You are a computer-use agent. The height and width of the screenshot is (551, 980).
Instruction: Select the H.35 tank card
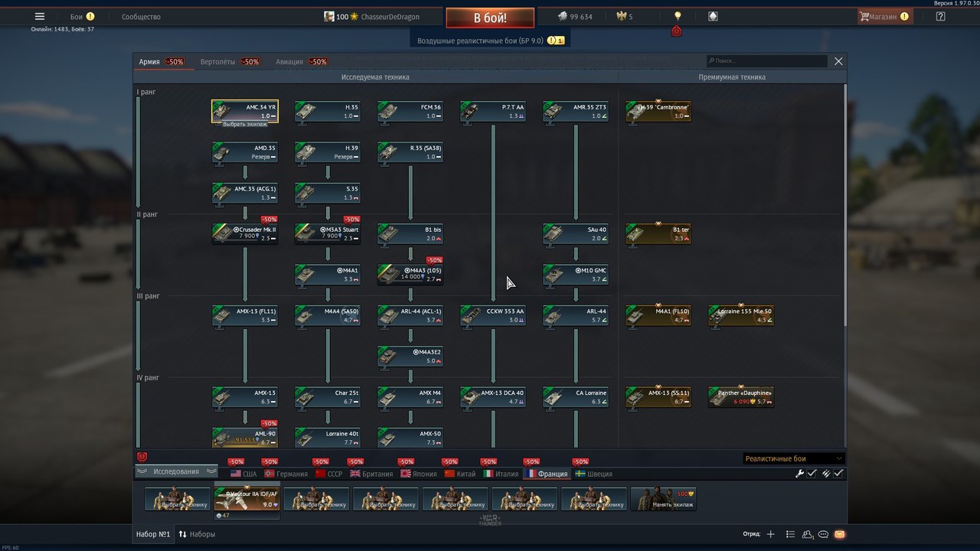tap(328, 112)
